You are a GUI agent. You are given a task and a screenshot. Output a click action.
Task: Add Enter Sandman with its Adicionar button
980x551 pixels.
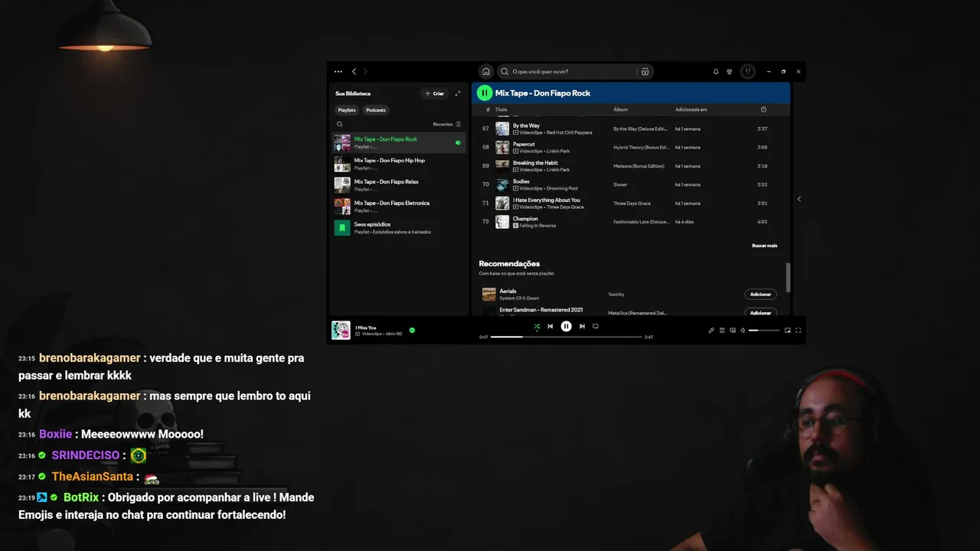point(760,312)
